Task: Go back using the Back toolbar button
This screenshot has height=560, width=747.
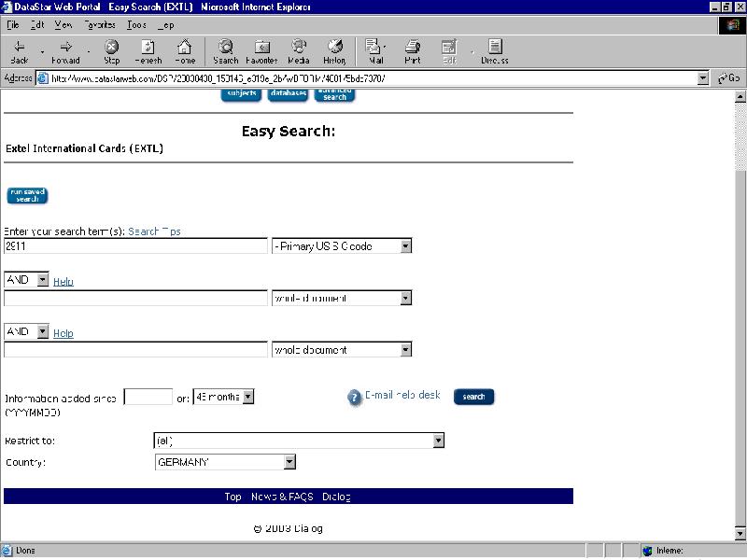Action: [x=19, y=51]
